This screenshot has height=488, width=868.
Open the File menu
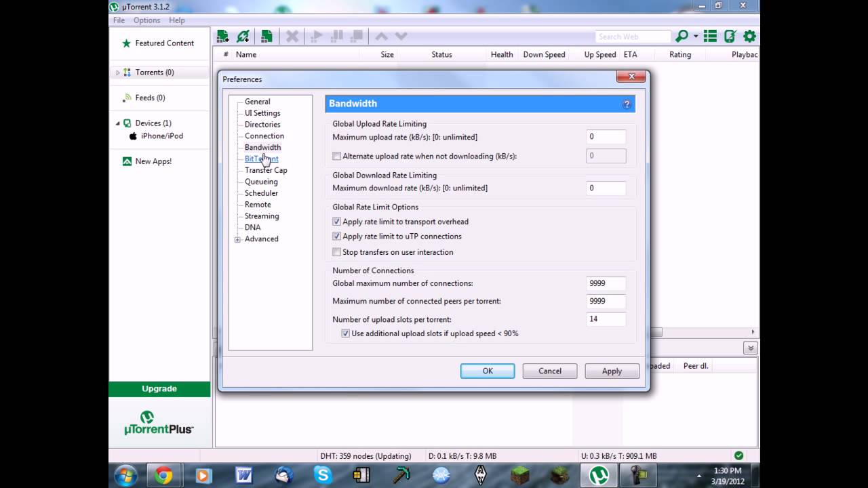click(x=119, y=20)
